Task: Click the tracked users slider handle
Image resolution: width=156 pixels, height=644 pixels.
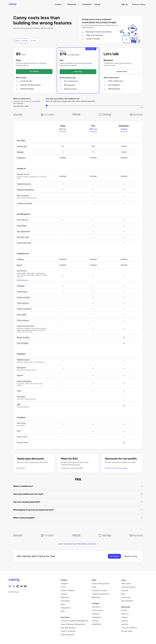Action: click(x=47, y=105)
